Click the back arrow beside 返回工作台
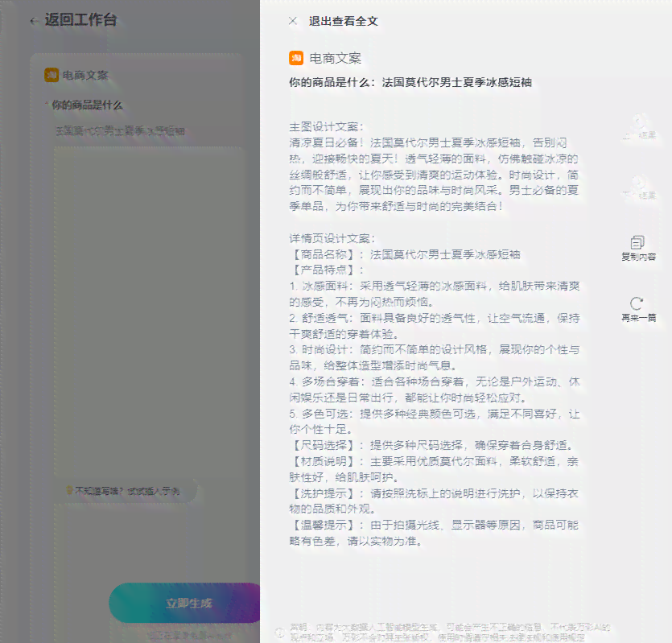 click(x=35, y=21)
